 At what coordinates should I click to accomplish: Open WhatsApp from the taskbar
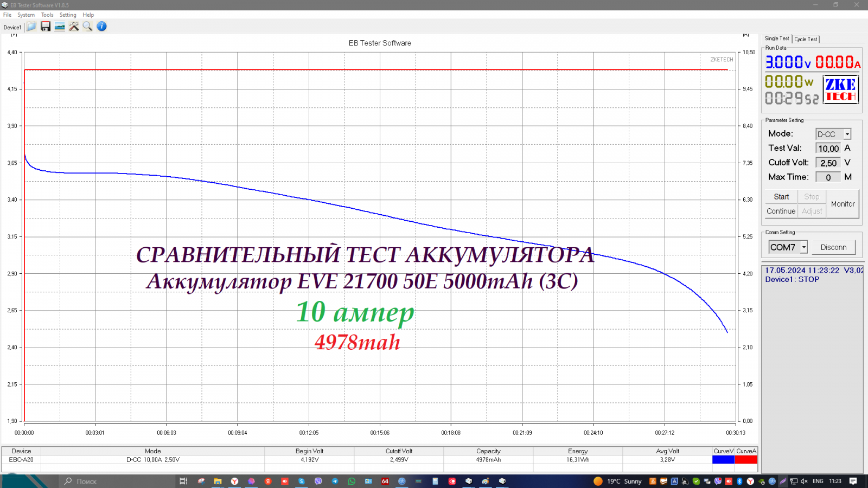[x=352, y=481]
